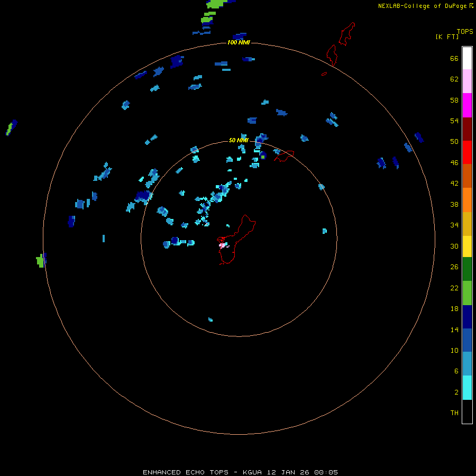Click the green echo on western 100 NMI ring

coord(40,261)
